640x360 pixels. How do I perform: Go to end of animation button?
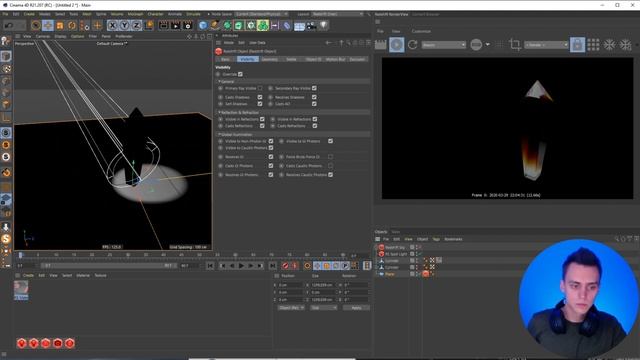point(272,266)
